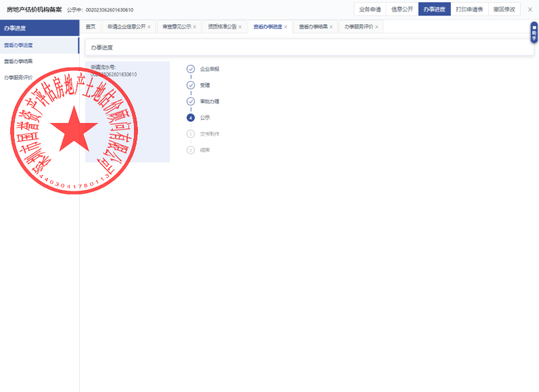Switch to the 审查意见公示 tab

[x=176, y=27]
